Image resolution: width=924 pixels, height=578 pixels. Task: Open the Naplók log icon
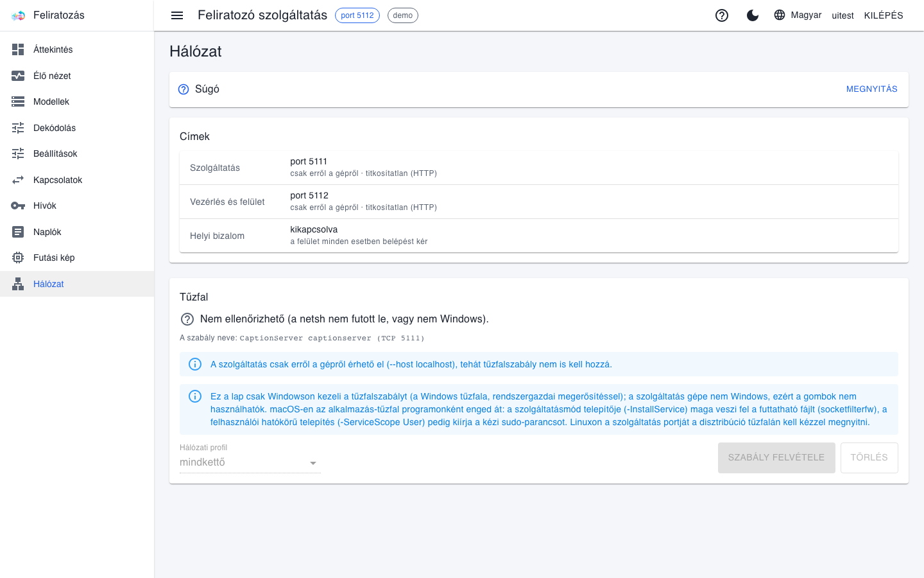pyautogui.click(x=18, y=232)
